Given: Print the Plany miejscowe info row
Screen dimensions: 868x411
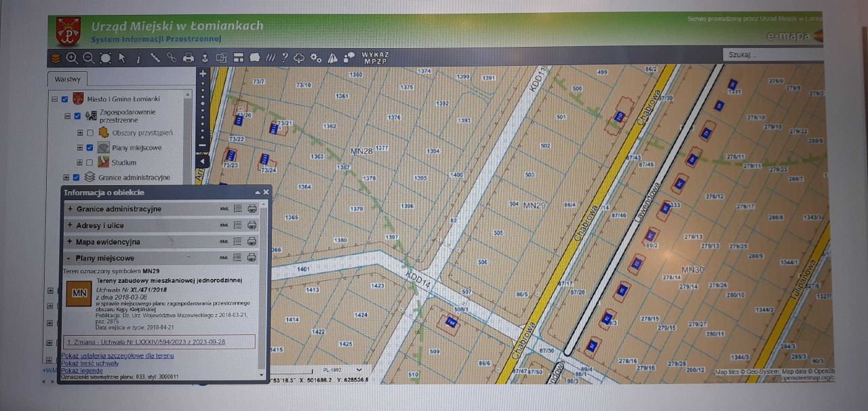Looking at the screenshot, I should point(252,258).
